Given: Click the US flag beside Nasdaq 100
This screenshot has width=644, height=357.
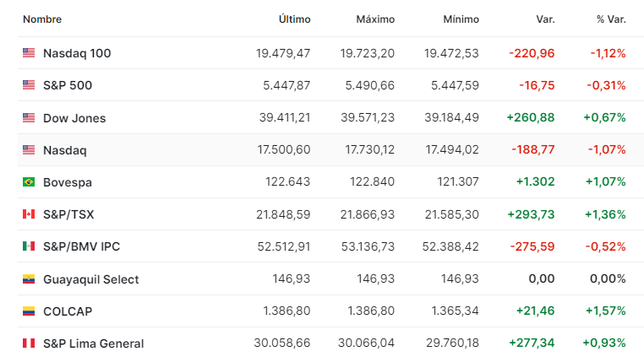Looking at the screenshot, I should (x=29, y=53).
